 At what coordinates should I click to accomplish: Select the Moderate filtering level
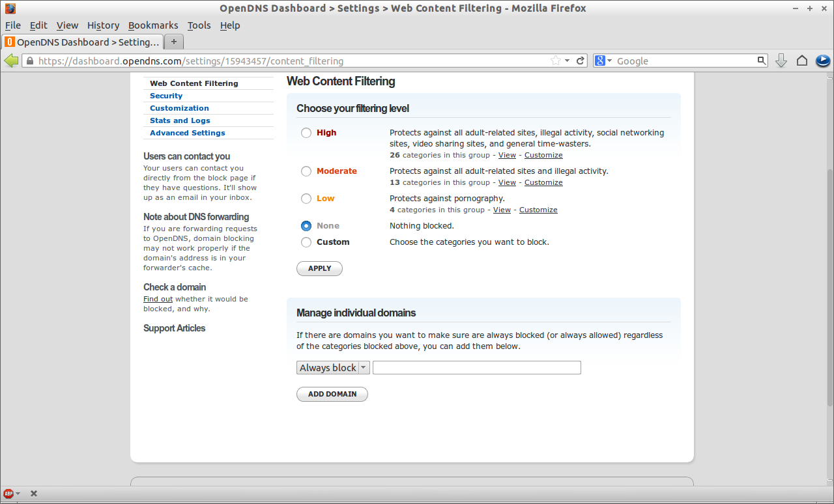tap(306, 171)
